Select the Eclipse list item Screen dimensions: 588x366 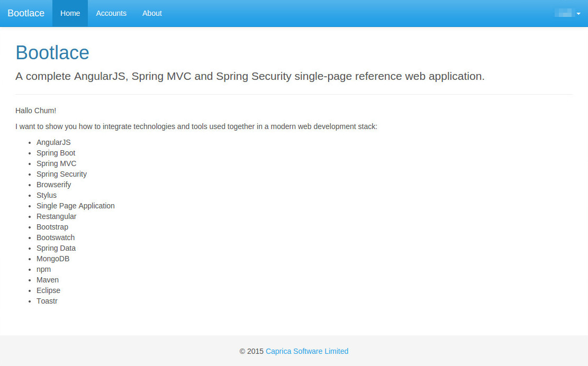pyautogui.click(x=48, y=290)
